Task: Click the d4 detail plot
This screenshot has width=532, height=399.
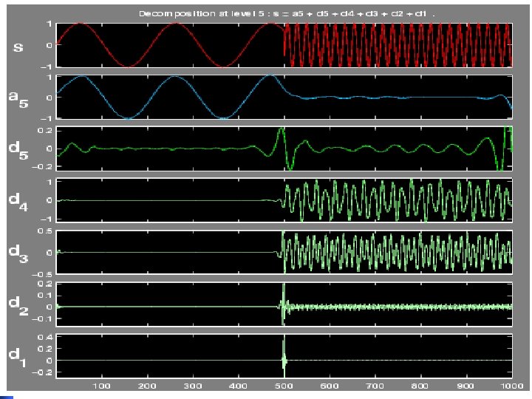Action: 284,200
